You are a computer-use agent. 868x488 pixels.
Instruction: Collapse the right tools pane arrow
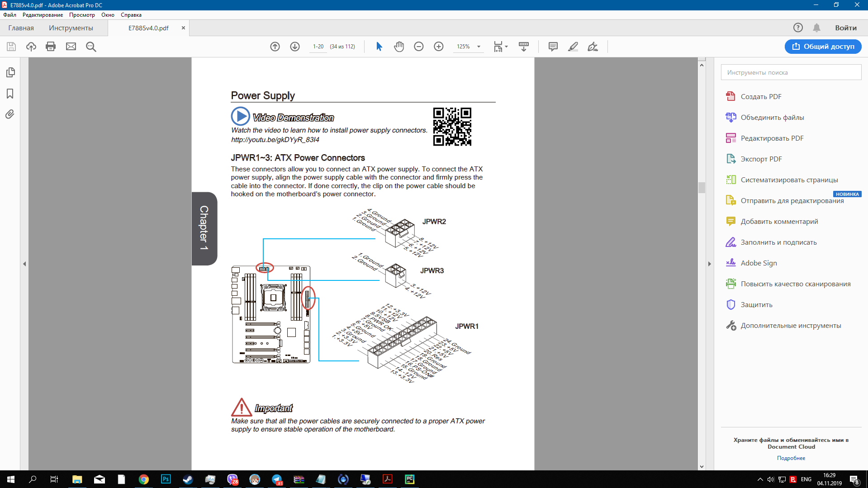point(709,264)
